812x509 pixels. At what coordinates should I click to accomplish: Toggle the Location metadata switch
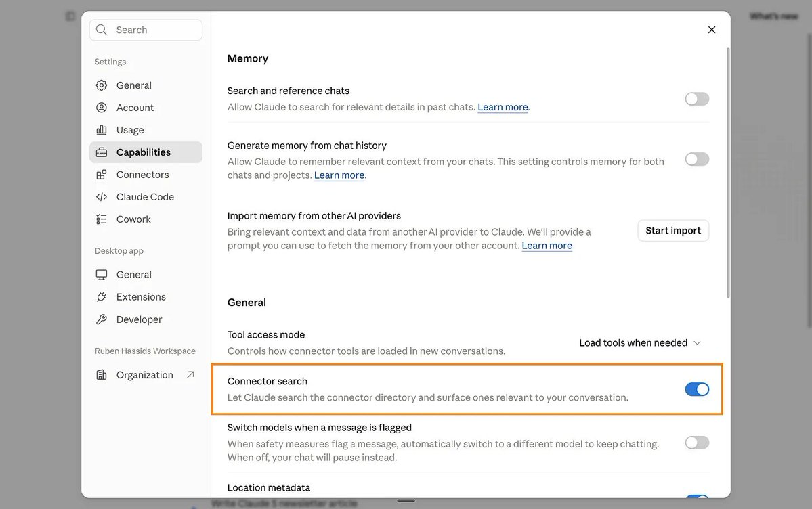(696, 497)
